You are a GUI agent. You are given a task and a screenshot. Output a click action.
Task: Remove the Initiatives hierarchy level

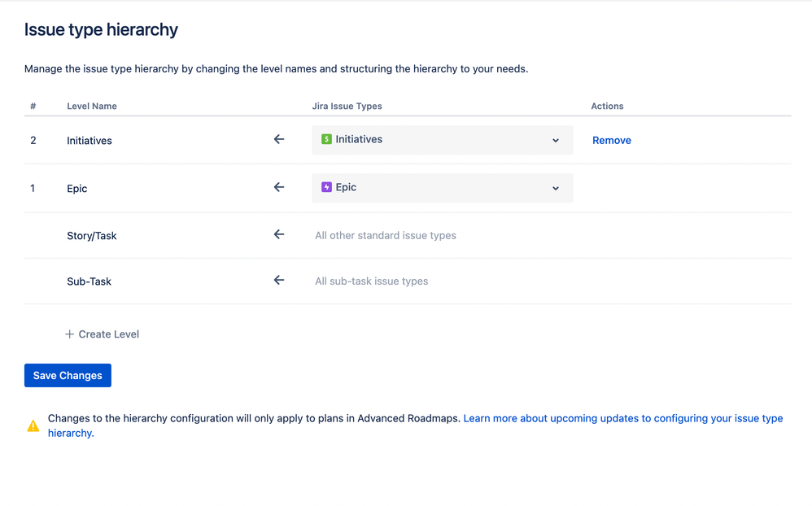tap(611, 141)
